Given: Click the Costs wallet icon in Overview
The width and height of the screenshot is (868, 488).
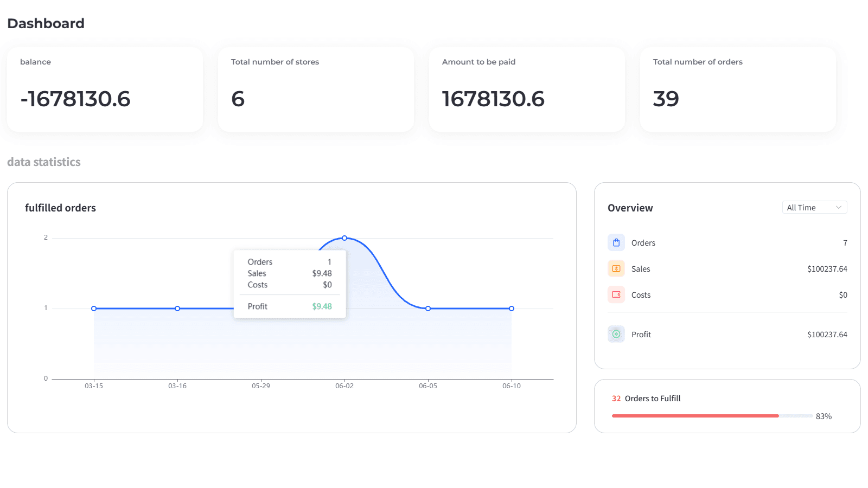Looking at the screenshot, I should [616, 295].
